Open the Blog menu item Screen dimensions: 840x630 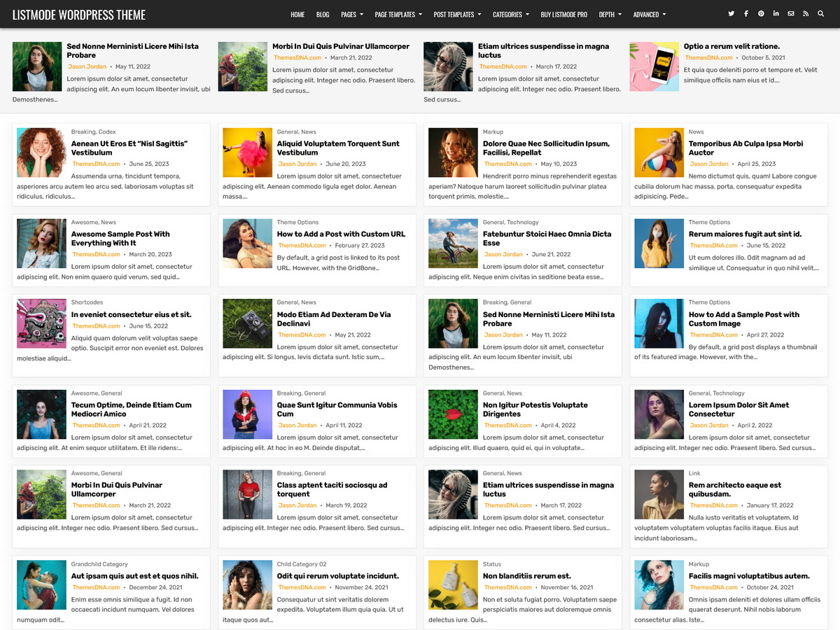click(323, 14)
